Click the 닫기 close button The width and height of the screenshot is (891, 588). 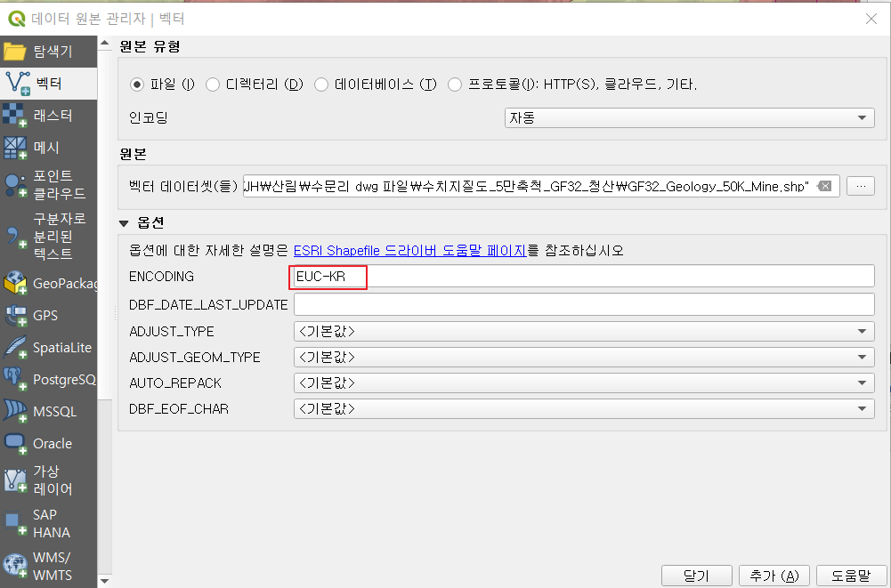click(x=696, y=576)
